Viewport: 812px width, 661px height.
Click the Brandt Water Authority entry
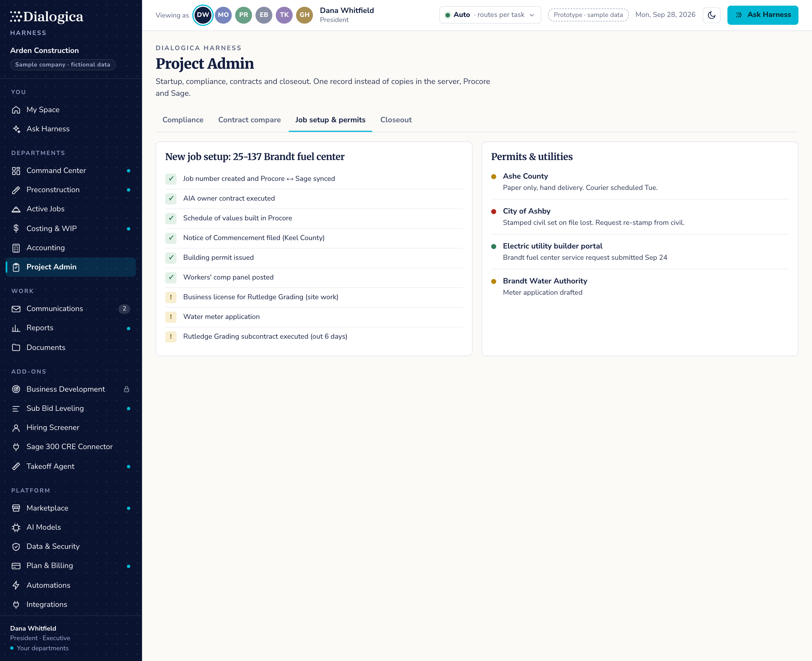(x=640, y=286)
